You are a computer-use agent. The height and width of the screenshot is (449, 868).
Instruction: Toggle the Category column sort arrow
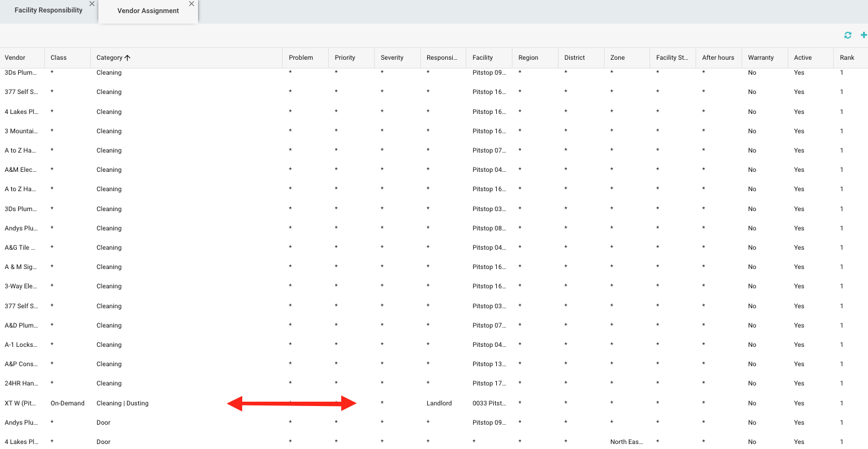[x=128, y=58]
